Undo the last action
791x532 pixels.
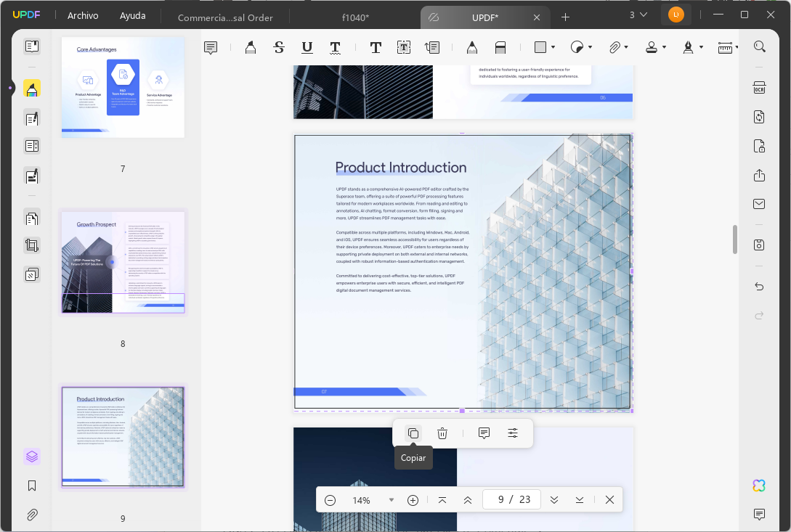759,287
